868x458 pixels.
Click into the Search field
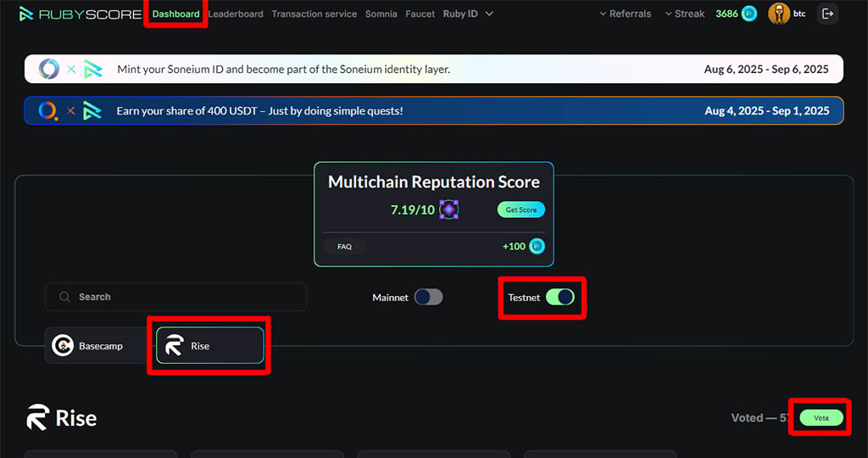tap(176, 297)
